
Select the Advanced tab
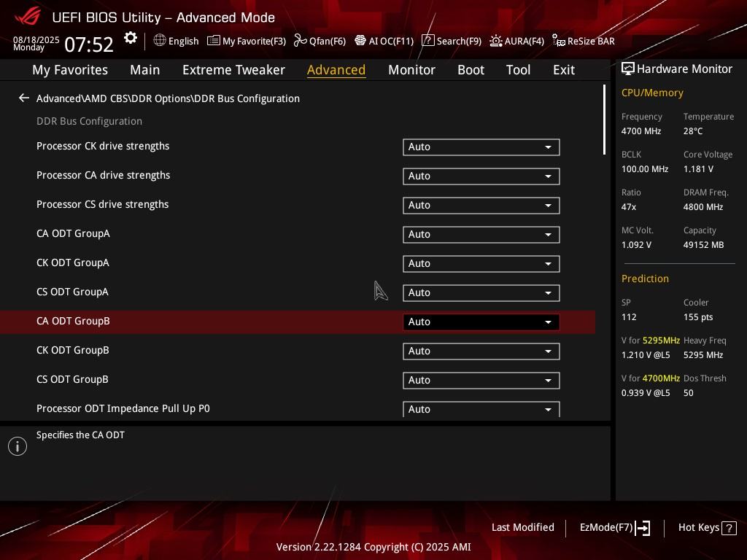336,69
